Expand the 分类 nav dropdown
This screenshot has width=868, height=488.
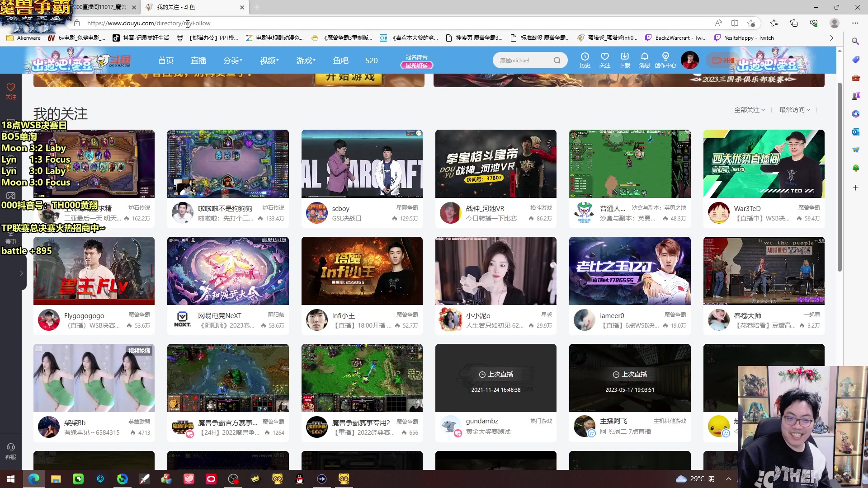233,61
